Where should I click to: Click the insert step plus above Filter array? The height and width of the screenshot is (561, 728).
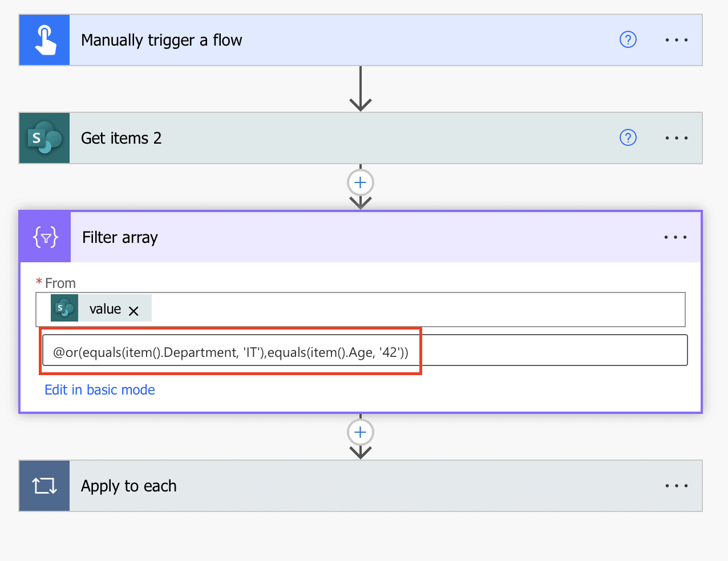tap(360, 182)
